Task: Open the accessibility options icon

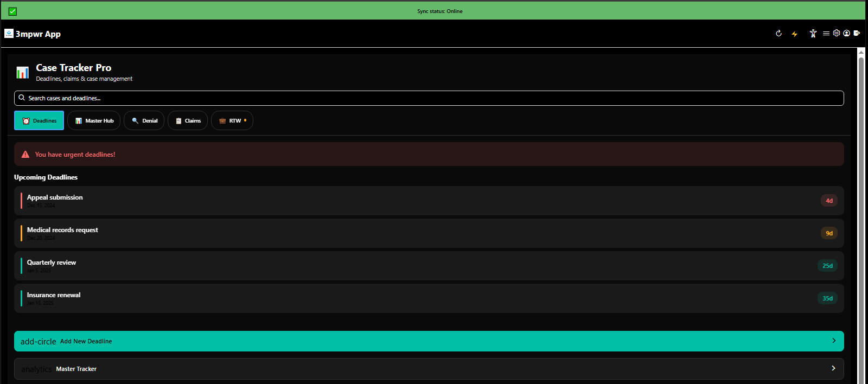Action: coord(813,34)
